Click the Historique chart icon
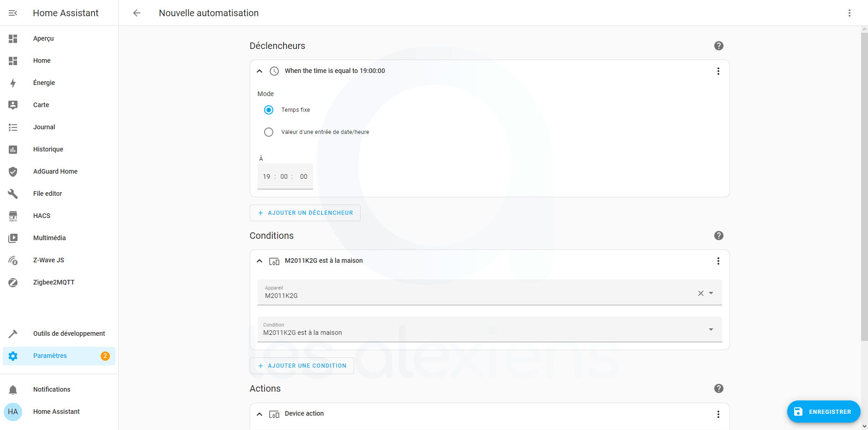The width and height of the screenshot is (868, 430). point(13,150)
